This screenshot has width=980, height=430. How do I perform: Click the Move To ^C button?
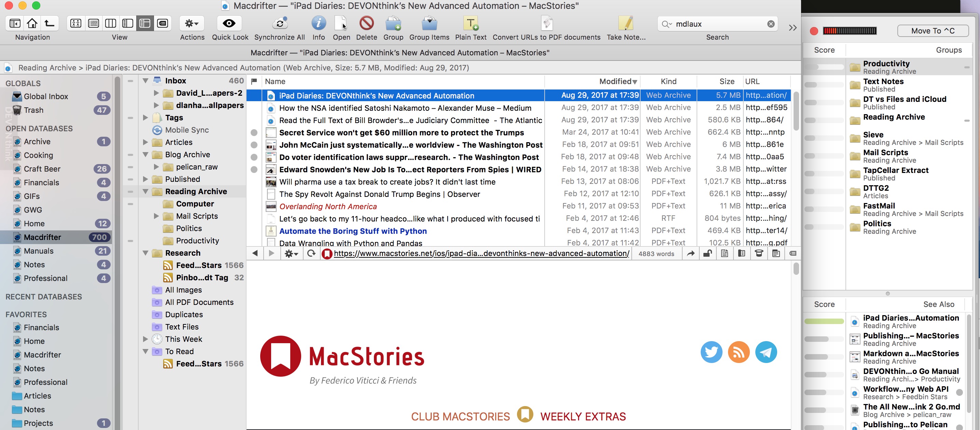click(x=933, y=31)
